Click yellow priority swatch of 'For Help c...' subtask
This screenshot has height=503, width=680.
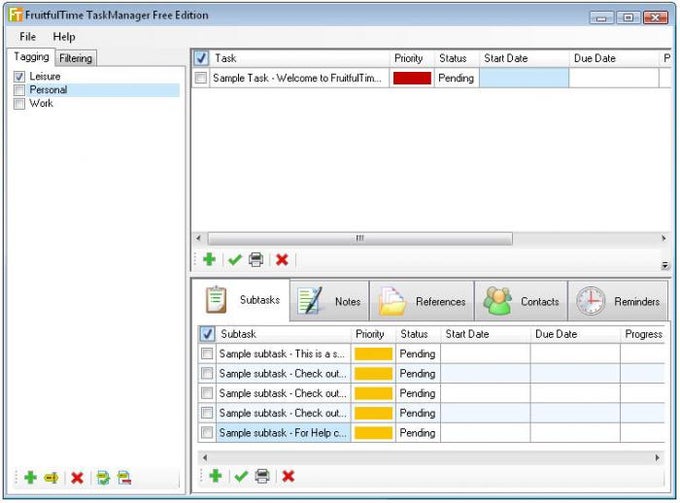(x=373, y=433)
